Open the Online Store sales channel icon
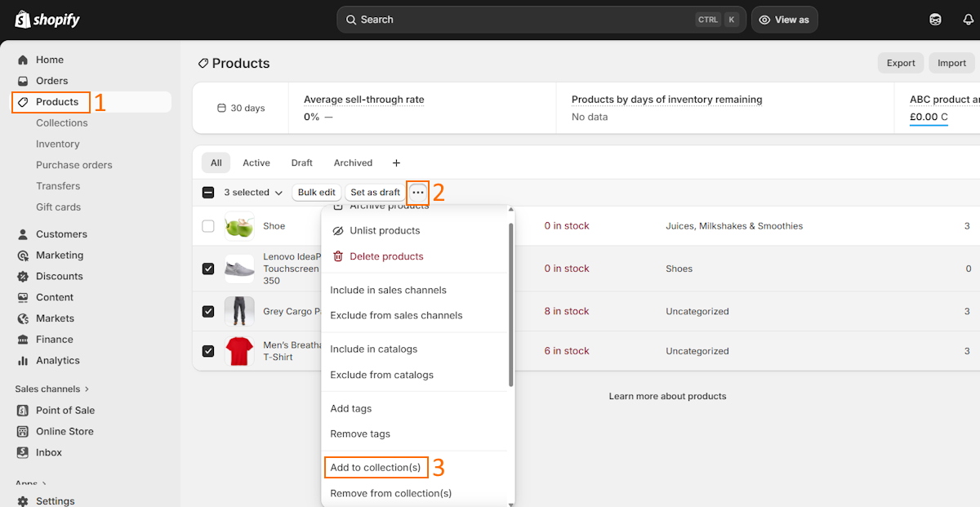 click(x=24, y=431)
